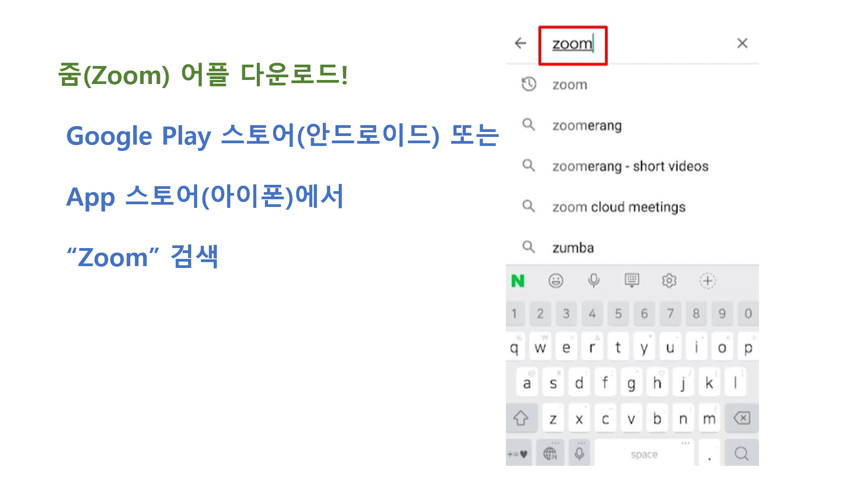Screen dimensions: 868x488
Task: Tap the 'zumba' search suggestion
Action: coord(573,248)
